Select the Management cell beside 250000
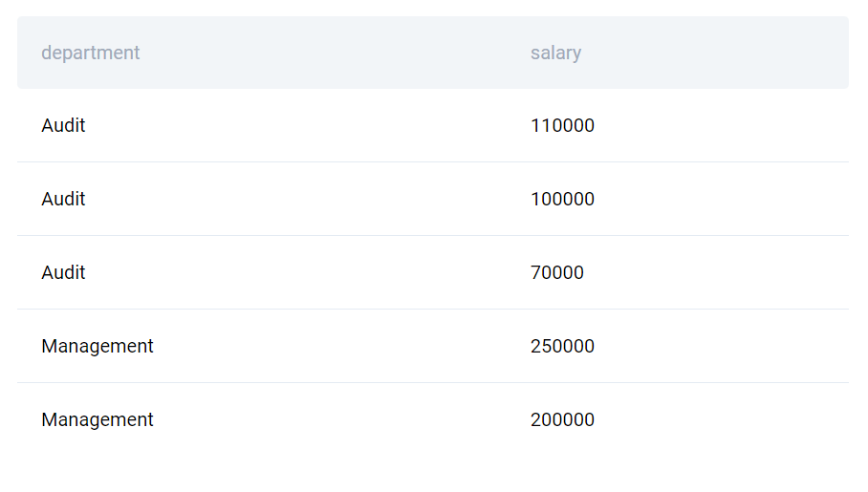 click(x=98, y=347)
